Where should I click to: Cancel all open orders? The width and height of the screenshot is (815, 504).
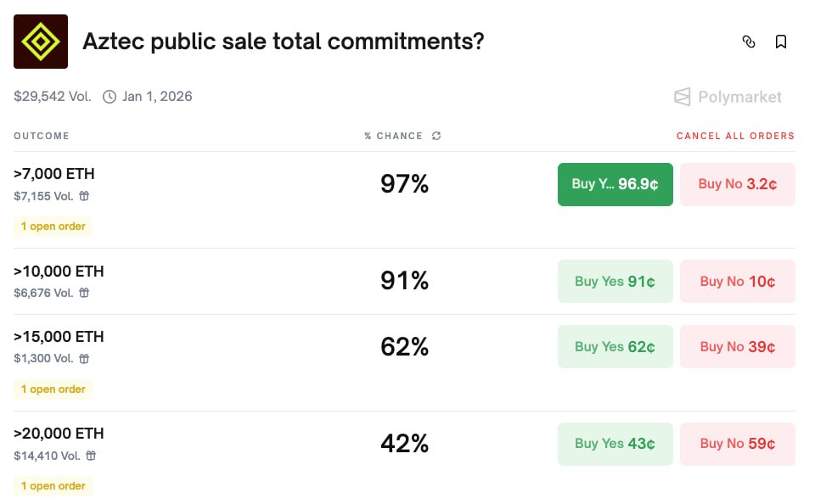[735, 136]
